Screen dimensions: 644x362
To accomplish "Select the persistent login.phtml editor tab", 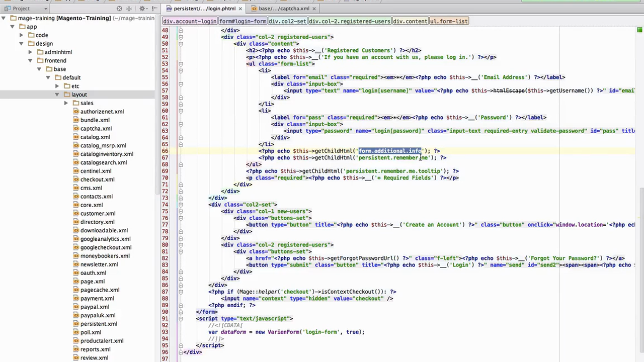I will coord(206,8).
